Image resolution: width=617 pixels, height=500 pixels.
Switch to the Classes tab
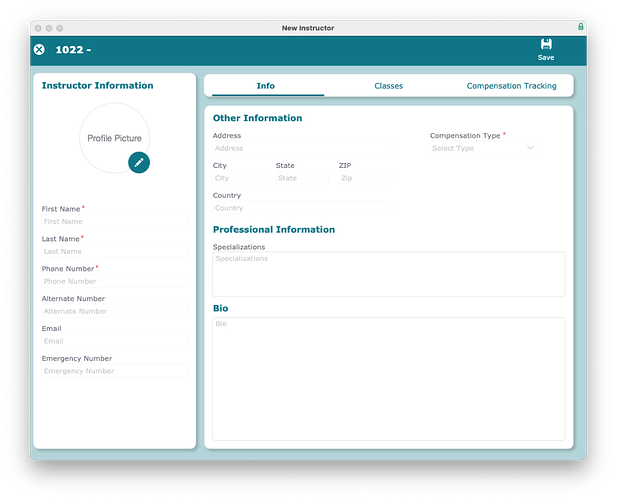(x=388, y=86)
